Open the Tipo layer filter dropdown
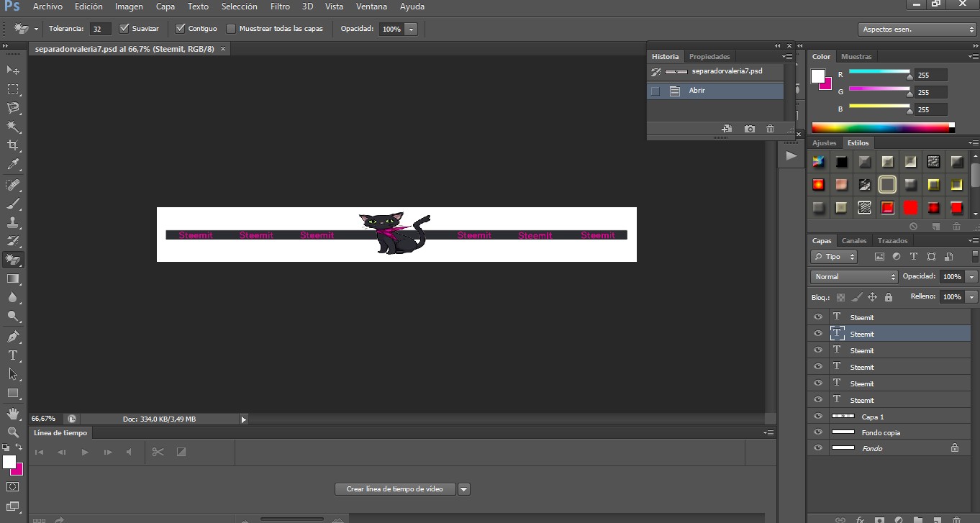Viewport: 980px width, 523px height. point(834,257)
